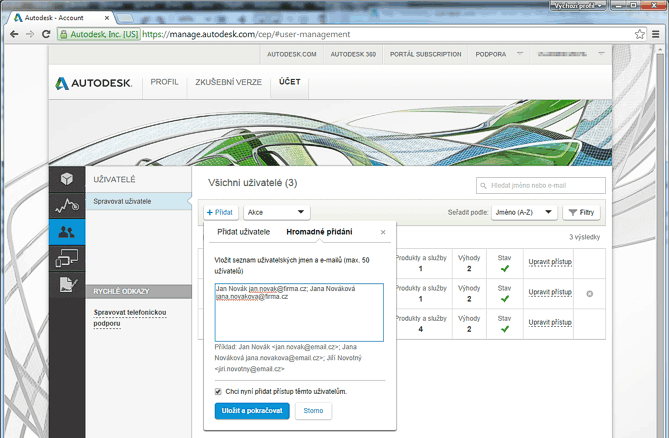
Task: Click Upravit přístup in third row
Action: pyautogui.click(x=550, y=322)
